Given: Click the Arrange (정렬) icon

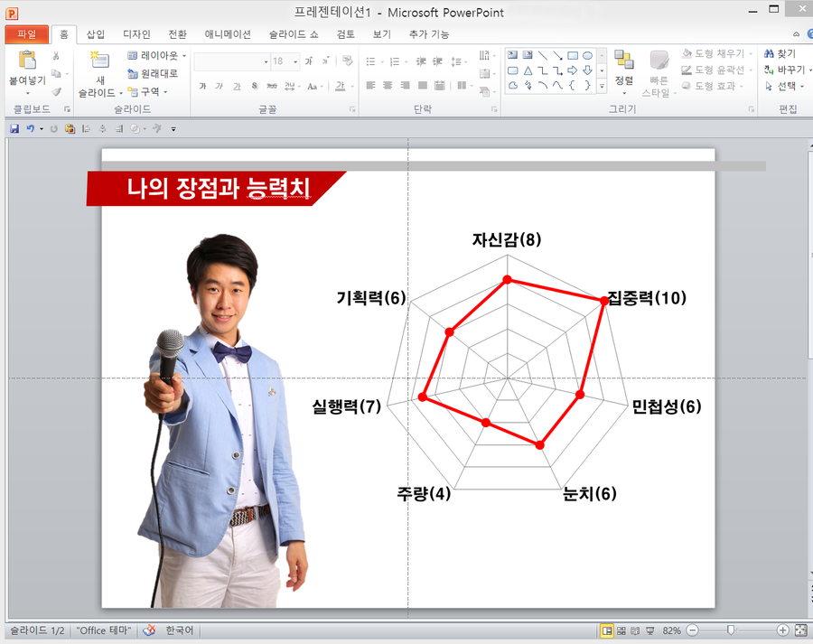Looking at the screenshot, I should (x=623, y=61).
